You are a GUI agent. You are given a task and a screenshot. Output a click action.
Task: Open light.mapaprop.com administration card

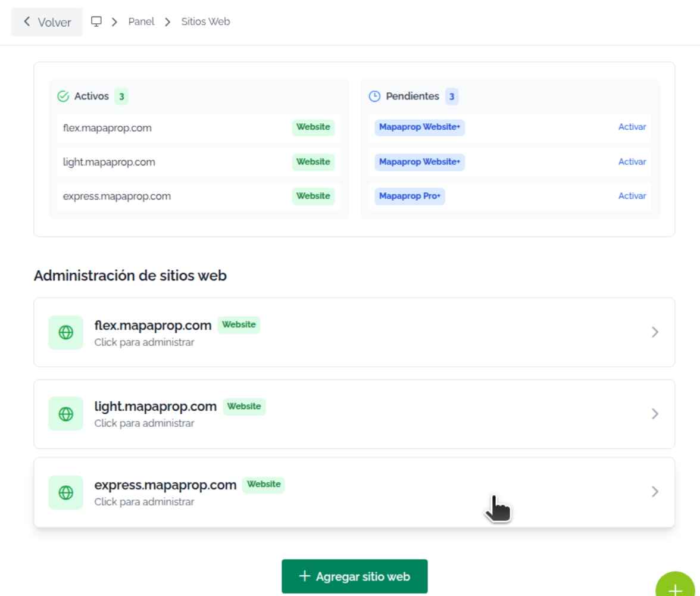pyautogui.click(x=355, y=414)
